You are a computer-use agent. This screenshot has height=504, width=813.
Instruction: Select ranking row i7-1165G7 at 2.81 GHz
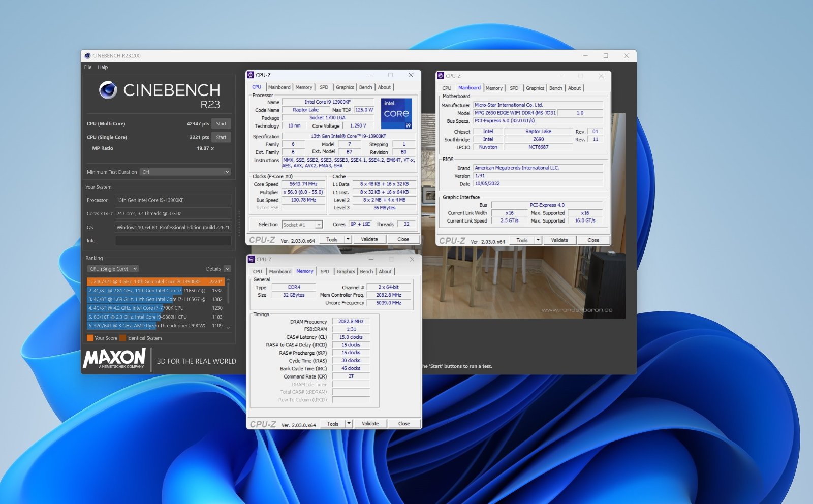pos(155,291)
